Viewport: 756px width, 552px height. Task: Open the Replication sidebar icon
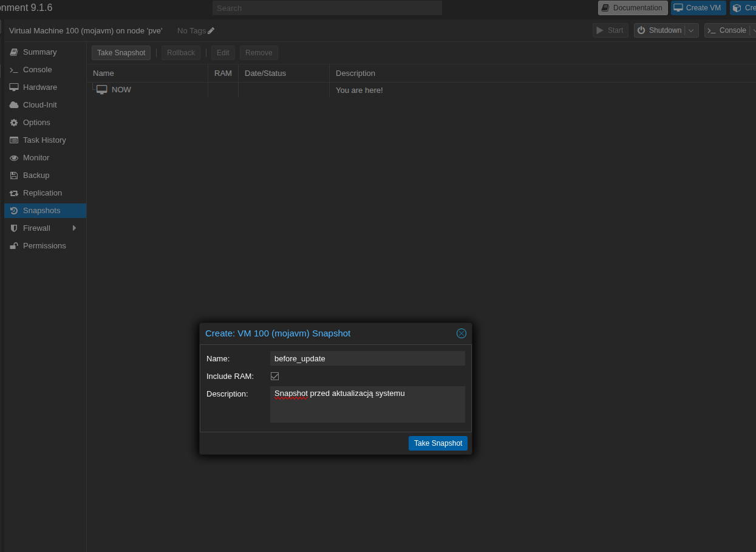pyautogui.click(x=13, y=193)
